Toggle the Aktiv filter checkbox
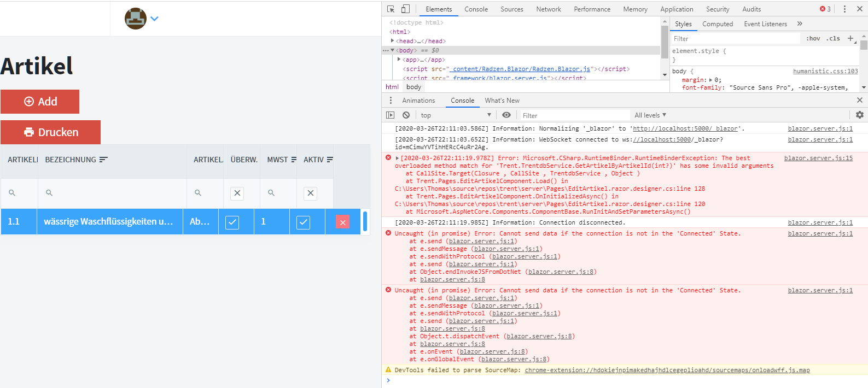The height and width of the screenshot is (388, 868). point(310,193)
